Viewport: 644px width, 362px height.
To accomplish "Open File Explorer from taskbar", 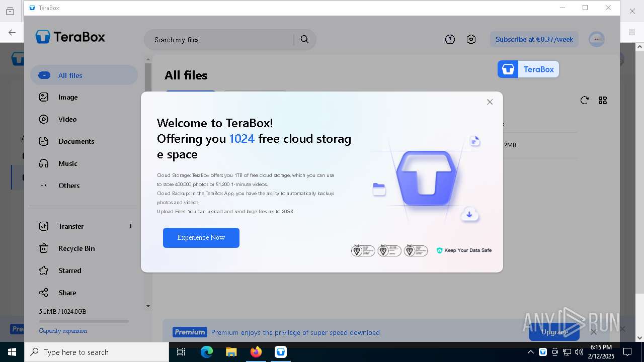I will [231, 352].
